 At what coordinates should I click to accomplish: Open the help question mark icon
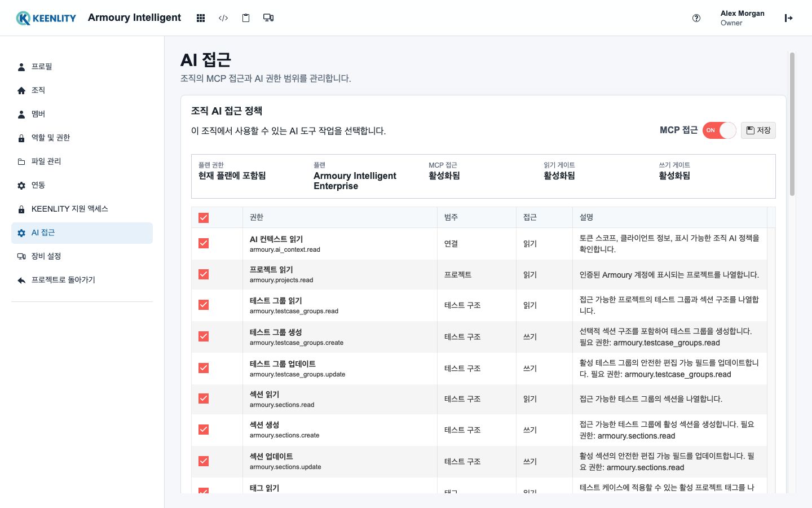click(696, 18)
